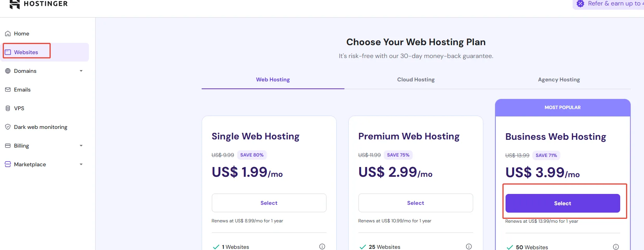The image size is (644, 250).
Task: Select the Single Web Hosting plan
Action: (x=269, y=203)
